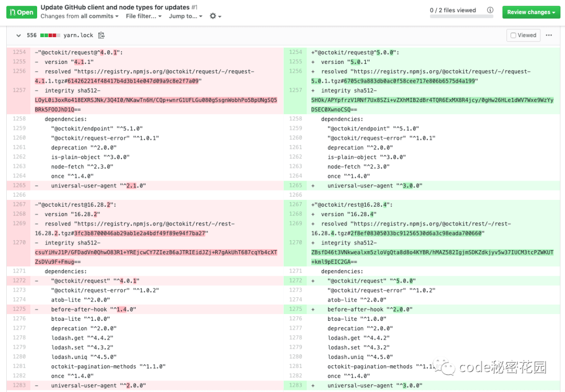Screen dimensions: 565x392
Task: Copy the yarn.lock file path
Action: (x=101, y=36)
